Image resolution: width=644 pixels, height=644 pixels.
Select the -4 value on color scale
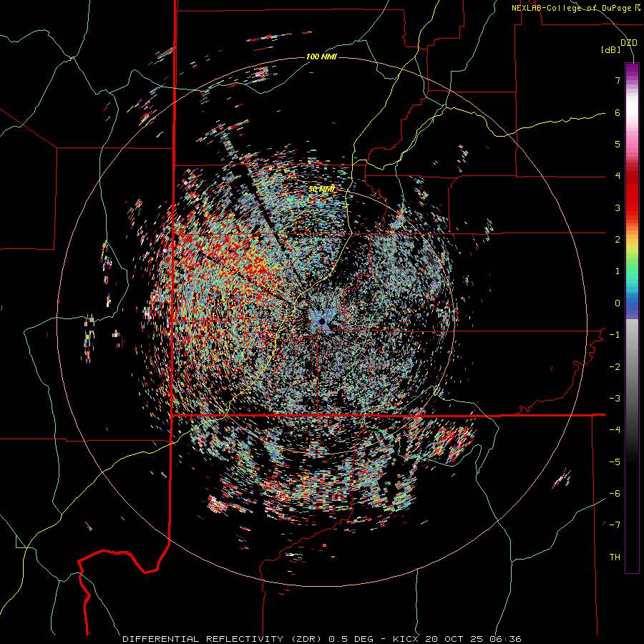click(x=615, y=430)
